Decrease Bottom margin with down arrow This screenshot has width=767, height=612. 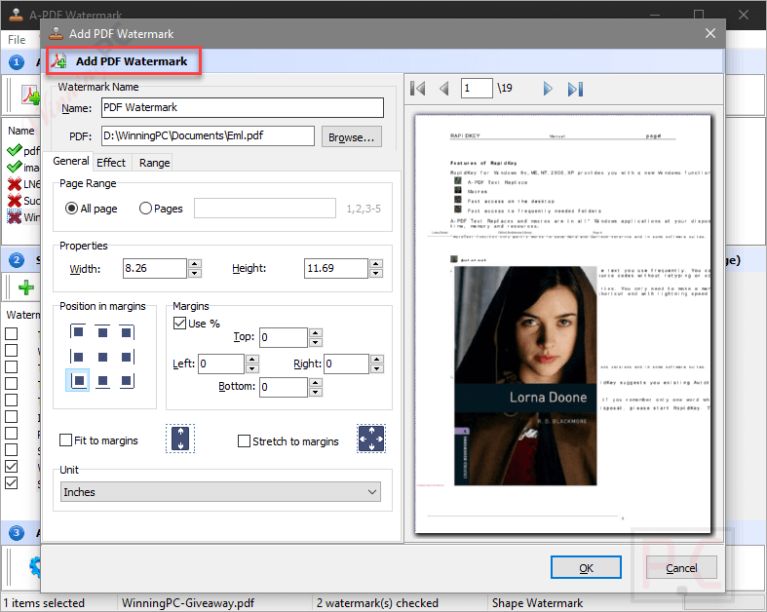(316, 392)
